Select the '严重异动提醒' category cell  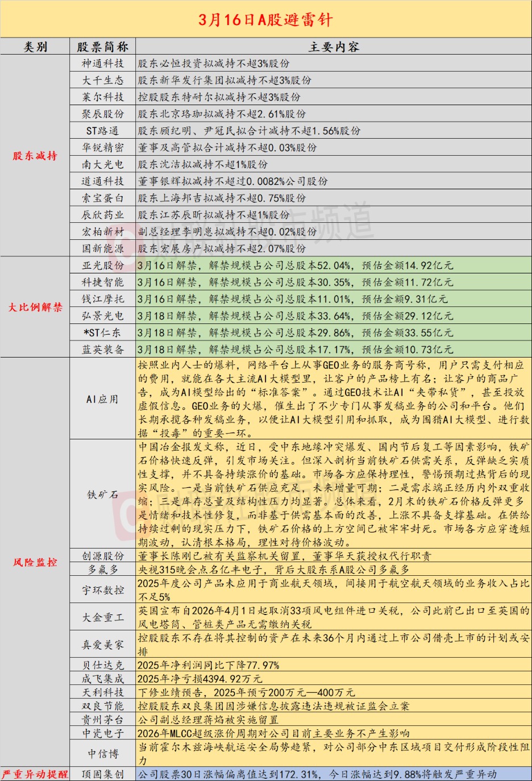point(35,774)
